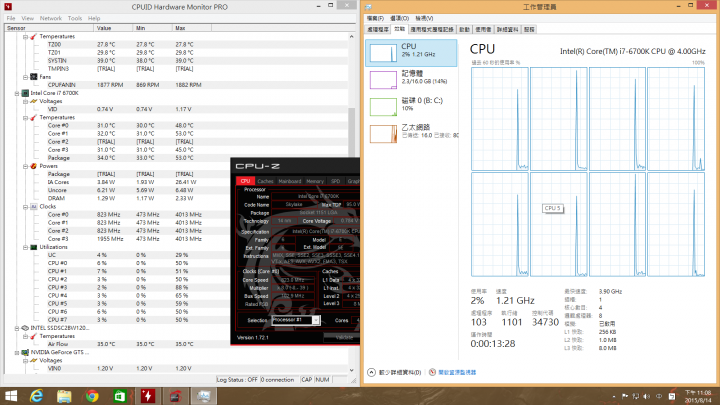Click 較少詳細資料 fewer details button

(x=394, y=372)
